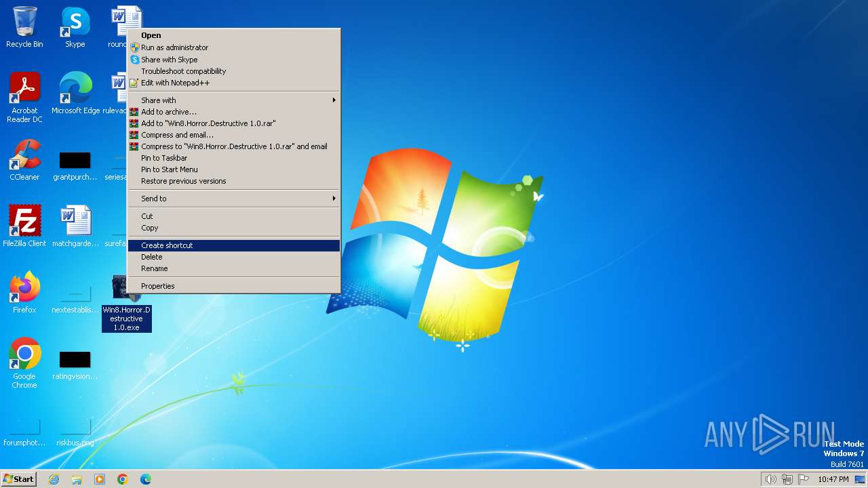The width and height of the screenshot is (868, 488).
Task: Select the Acrobat Reader DC shortcut
Action: click(x=24, y=97)
